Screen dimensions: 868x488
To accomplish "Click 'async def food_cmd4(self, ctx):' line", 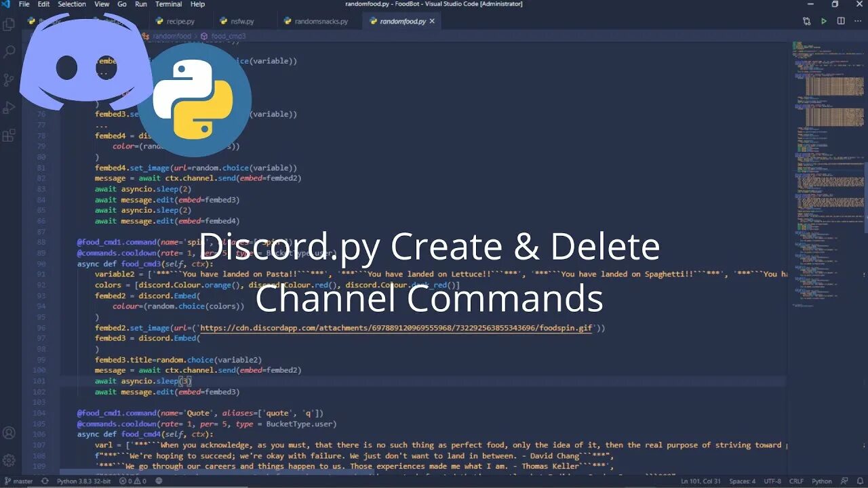I will coord(145,434).
